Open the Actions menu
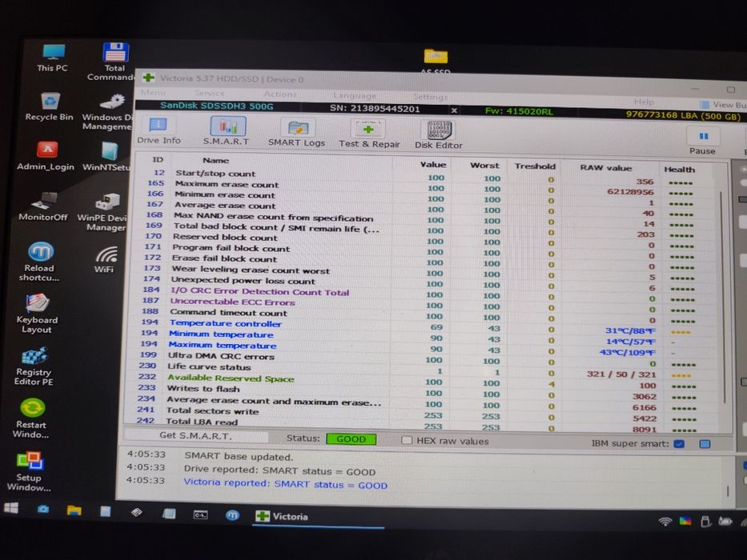747x560 pixels. coord(280,94)
